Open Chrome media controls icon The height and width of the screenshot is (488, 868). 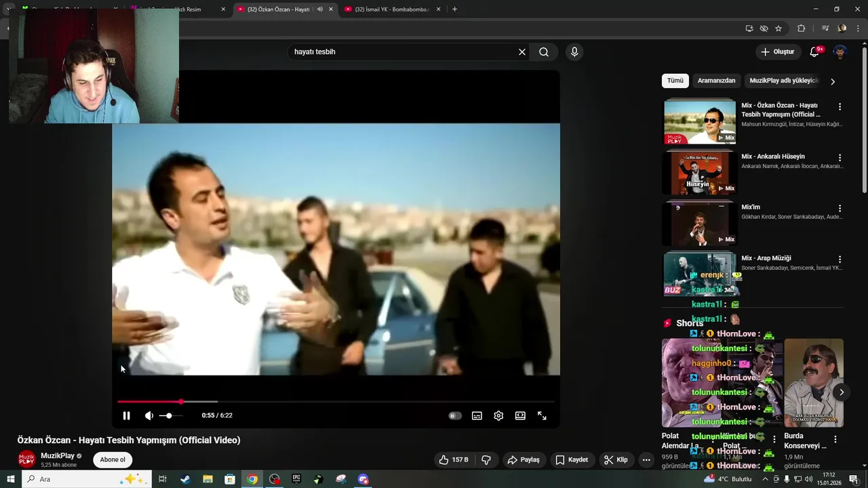click(x=825, y=28)
